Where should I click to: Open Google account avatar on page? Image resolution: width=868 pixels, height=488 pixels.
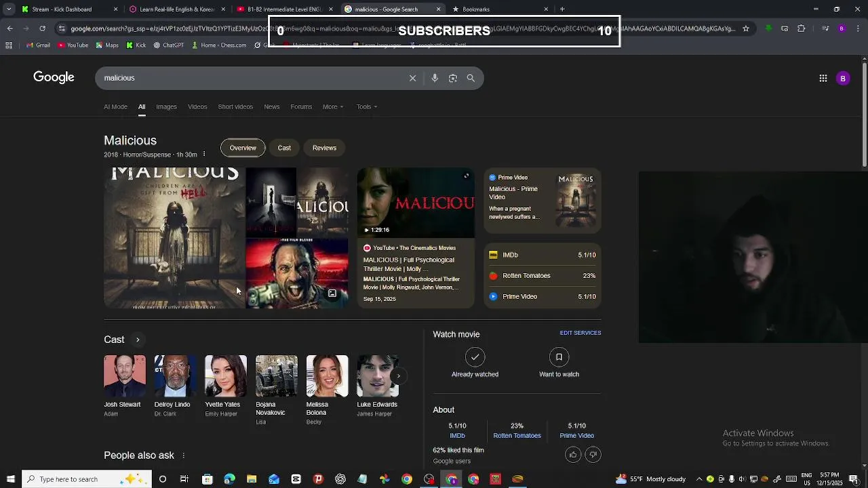click(x=843, y=78)
